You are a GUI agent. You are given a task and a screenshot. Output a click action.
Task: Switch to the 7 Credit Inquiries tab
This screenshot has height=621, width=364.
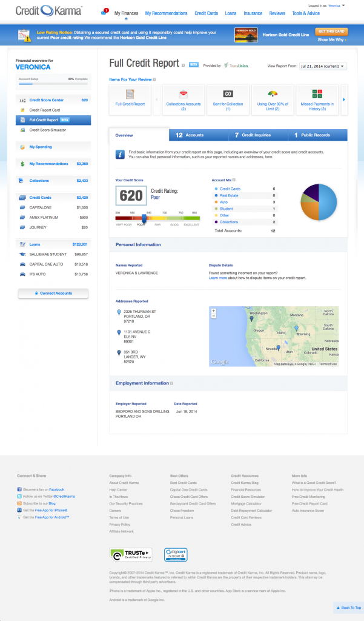click(259, 135)
